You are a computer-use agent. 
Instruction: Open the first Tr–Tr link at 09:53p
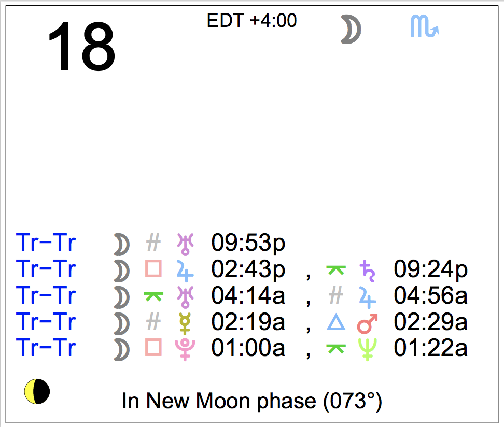(46, 243)
